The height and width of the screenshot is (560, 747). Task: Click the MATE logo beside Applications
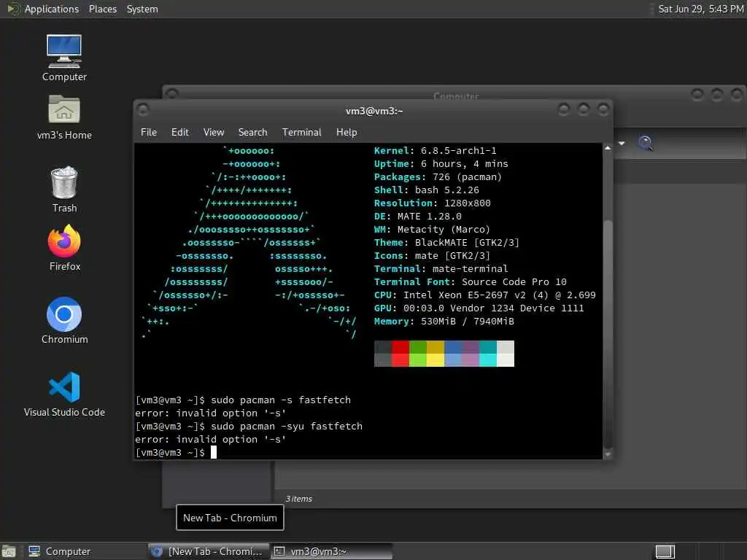pos(13,9)
